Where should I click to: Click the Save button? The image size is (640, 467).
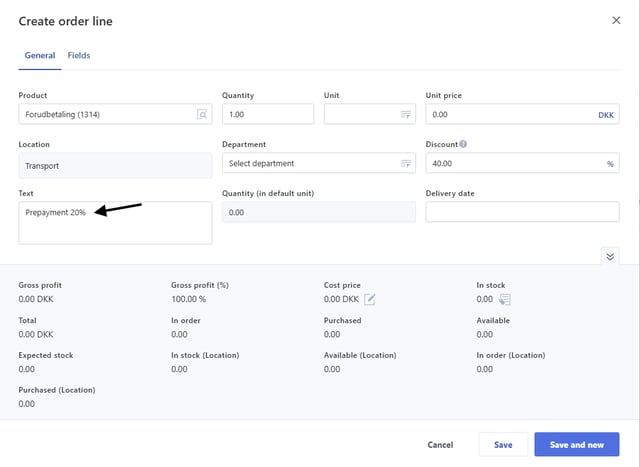pos(503,444)
